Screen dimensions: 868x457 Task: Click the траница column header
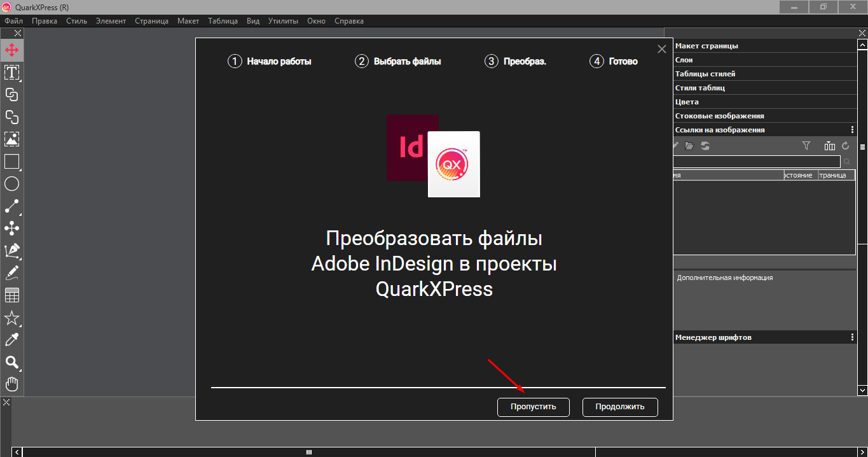835,175
